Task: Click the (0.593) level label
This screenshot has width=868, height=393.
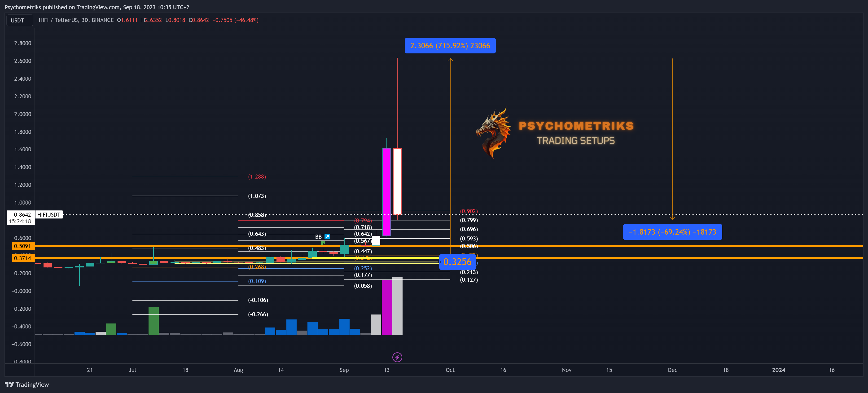Action: click(469, 238)
